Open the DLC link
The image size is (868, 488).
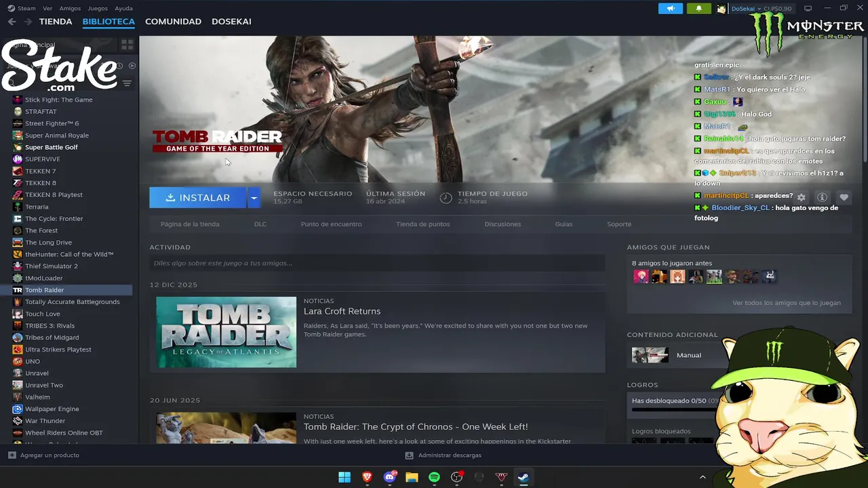point(260,224)
